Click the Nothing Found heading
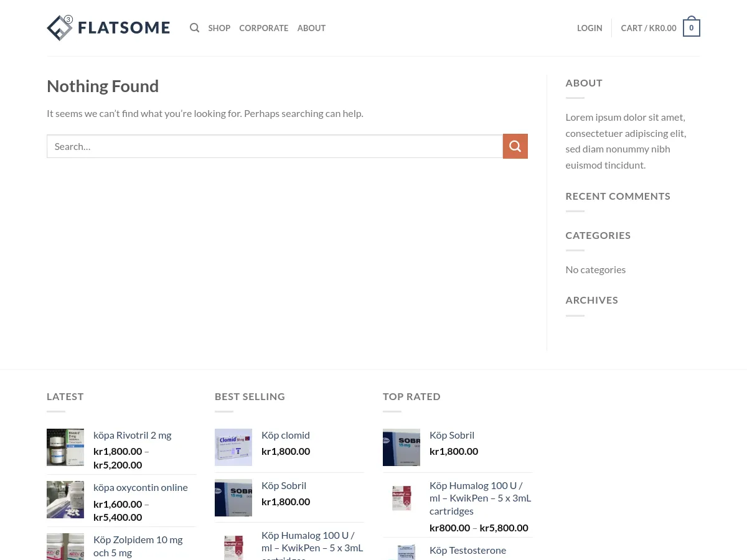The height and width of the screenshot is (560, 747). 103,86
